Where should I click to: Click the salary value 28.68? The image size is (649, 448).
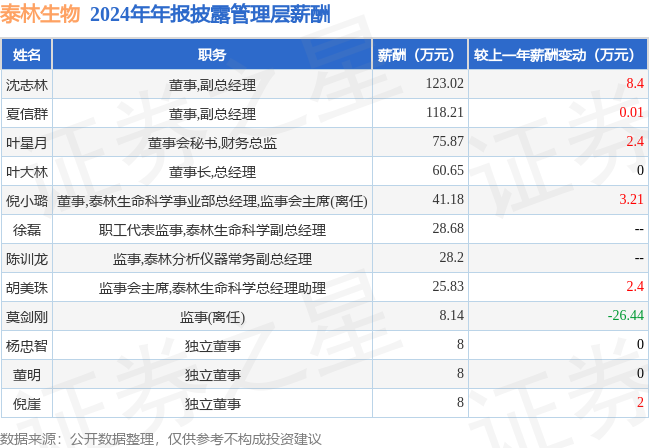(448, 228)
